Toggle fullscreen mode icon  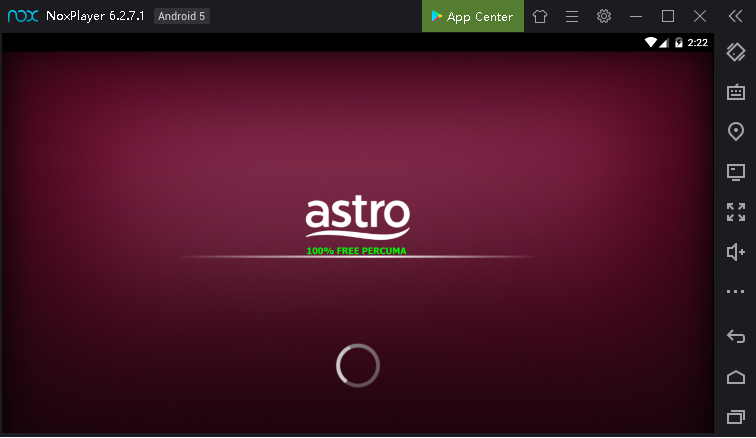(736, 212)
